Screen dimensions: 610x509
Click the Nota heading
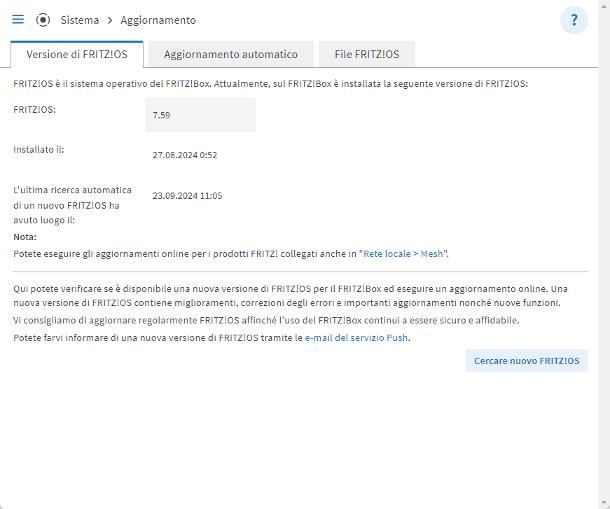coord(25,237)
